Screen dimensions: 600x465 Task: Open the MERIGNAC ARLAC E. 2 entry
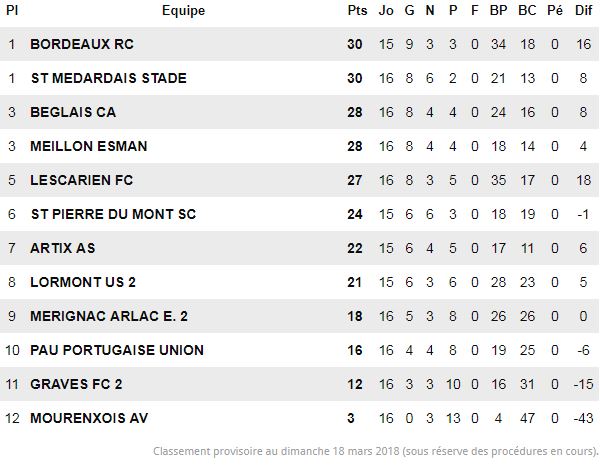[x=109, y=316]
